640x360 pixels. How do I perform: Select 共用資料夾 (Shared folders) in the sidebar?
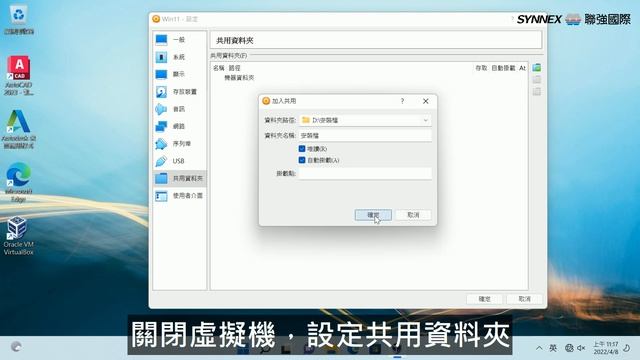tap(180, 178)
